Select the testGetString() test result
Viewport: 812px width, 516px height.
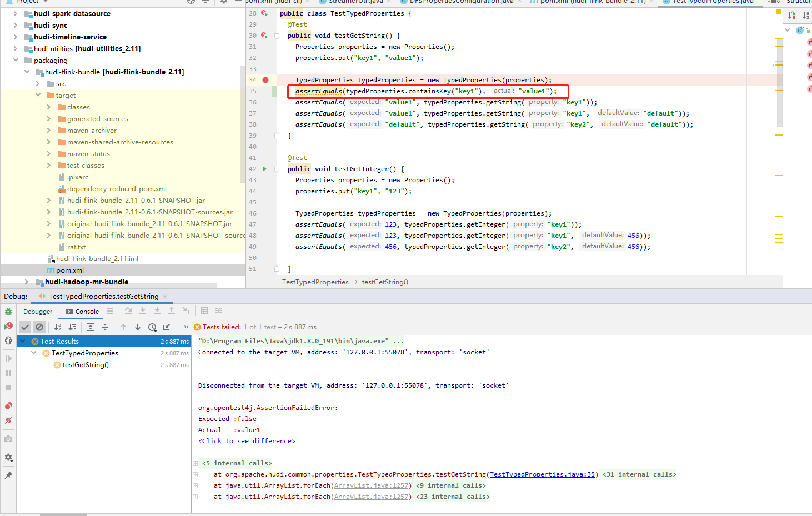(86, 365)
